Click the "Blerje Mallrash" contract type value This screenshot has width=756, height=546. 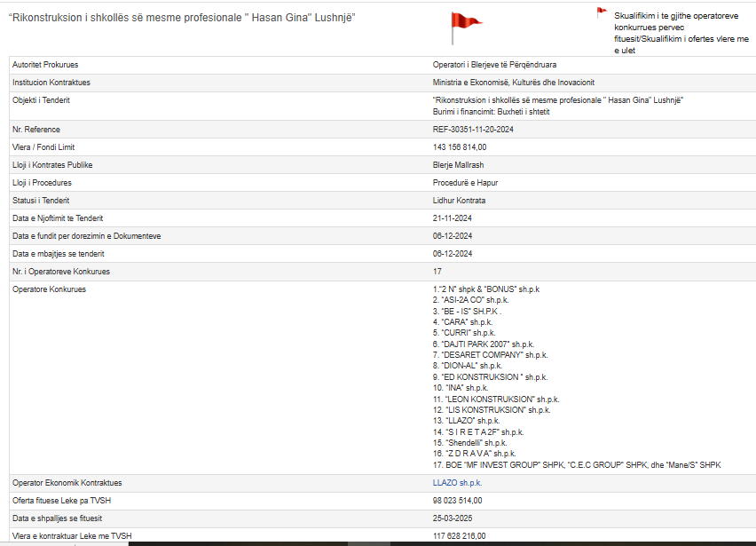[x=458, y=165]
